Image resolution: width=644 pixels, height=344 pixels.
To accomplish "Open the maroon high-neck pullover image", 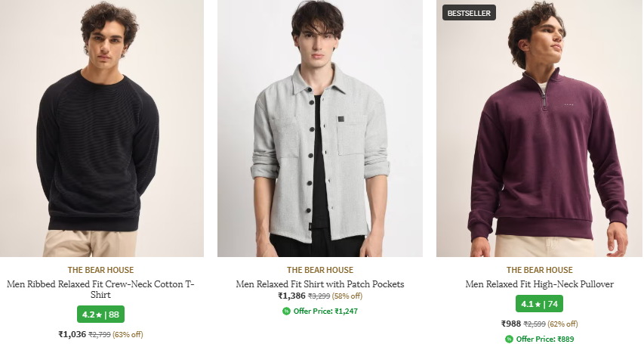I will tap(539, 129).
